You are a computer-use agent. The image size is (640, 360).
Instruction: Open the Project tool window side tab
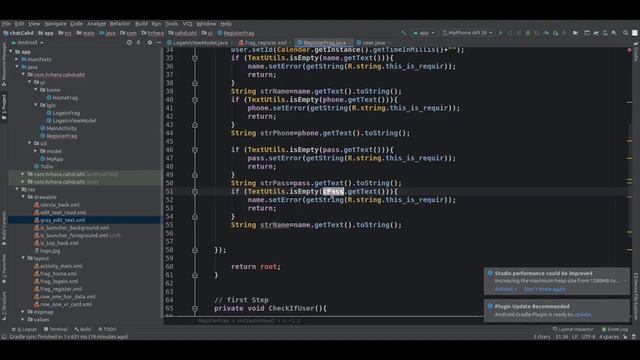(4, 107)
